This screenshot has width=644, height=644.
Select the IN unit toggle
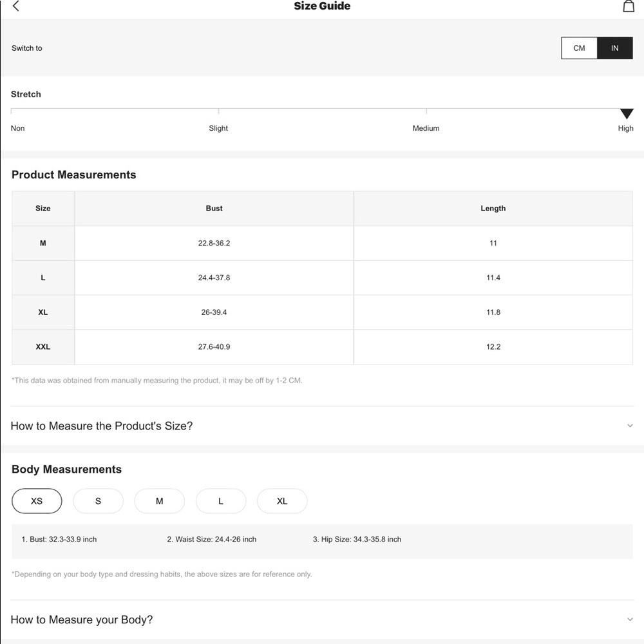(x=614, y=48)
